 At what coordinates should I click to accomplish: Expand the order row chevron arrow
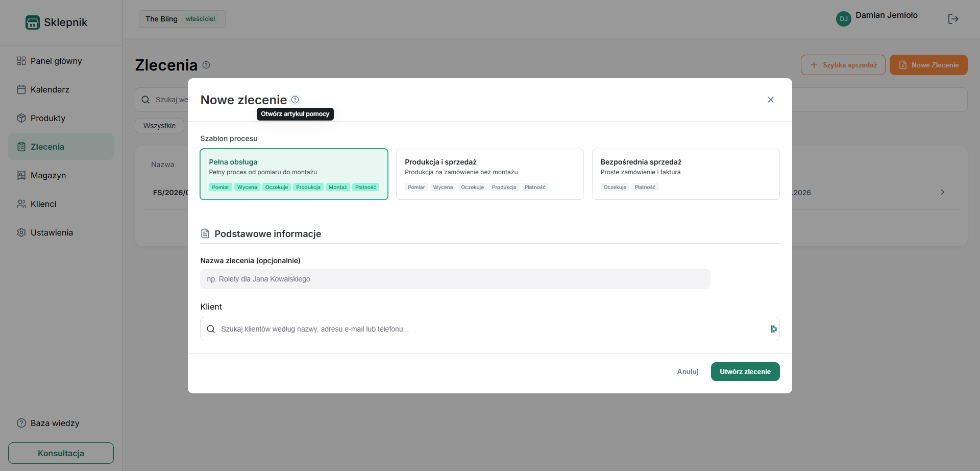click(943, 192)
